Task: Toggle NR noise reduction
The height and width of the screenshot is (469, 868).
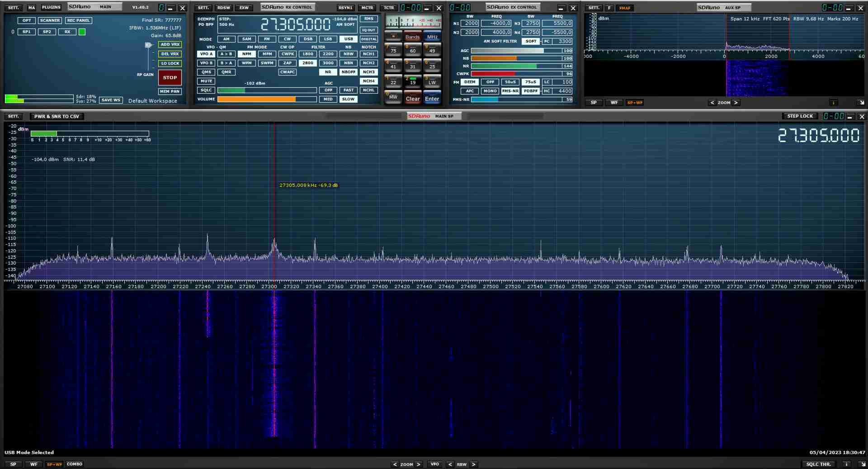Action: (x=328, y=72)
